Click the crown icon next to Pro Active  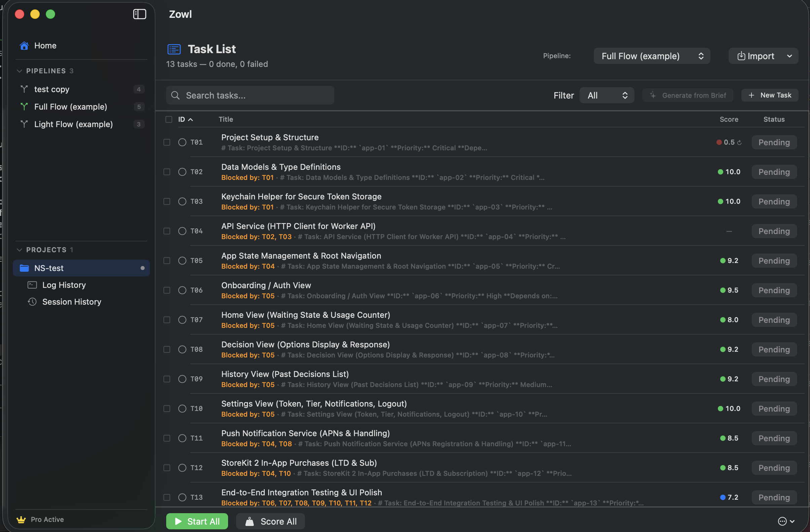(21, 520)
